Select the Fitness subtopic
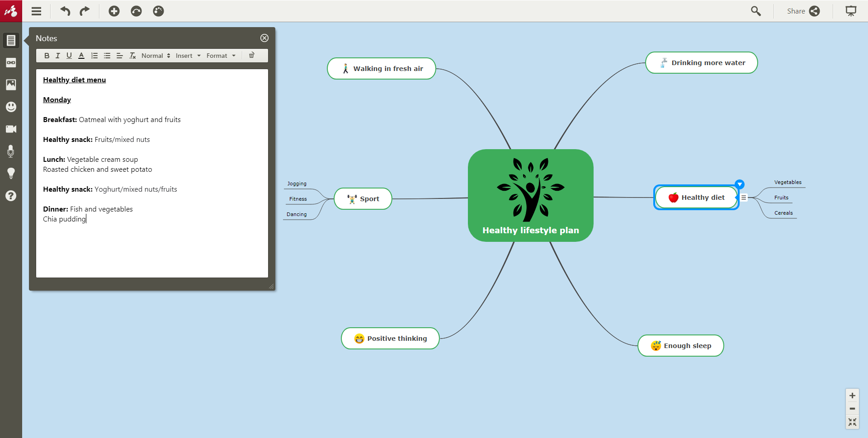 [298, 199]
